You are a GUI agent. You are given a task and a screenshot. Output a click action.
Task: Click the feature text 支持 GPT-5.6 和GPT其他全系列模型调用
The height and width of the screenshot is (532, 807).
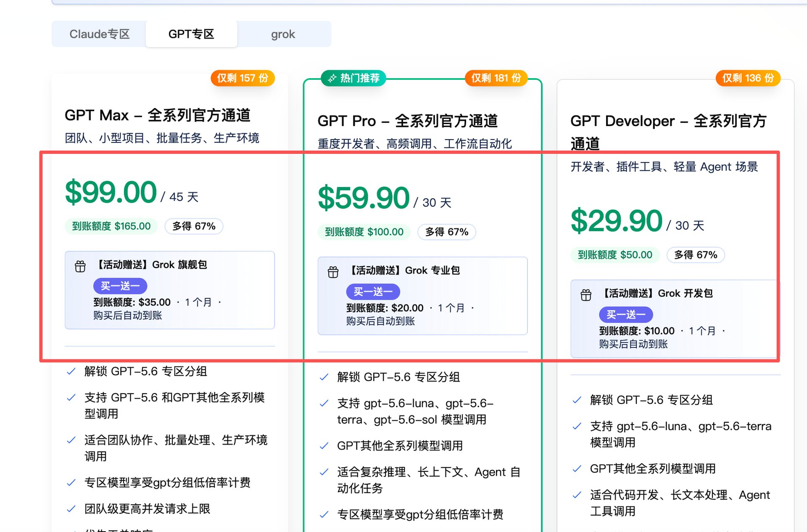[x=175, y=406]
